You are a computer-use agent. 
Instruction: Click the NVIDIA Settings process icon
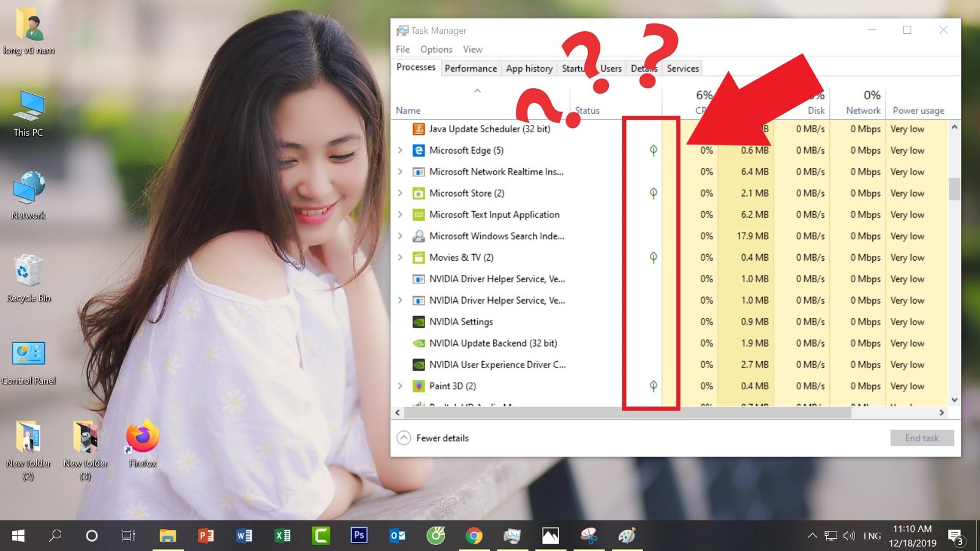418,322
